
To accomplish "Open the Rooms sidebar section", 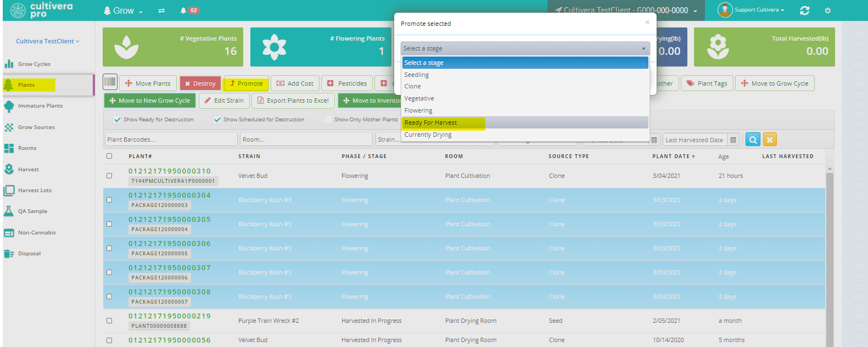I will 27,148.
